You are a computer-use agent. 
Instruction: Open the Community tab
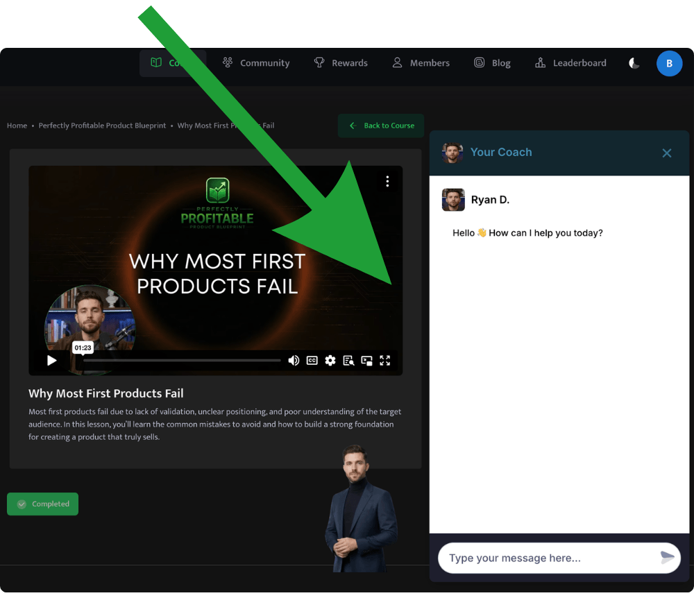256,63
